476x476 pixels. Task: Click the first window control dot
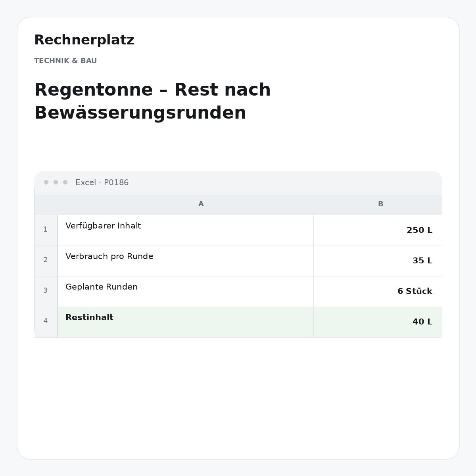point(46,182)
